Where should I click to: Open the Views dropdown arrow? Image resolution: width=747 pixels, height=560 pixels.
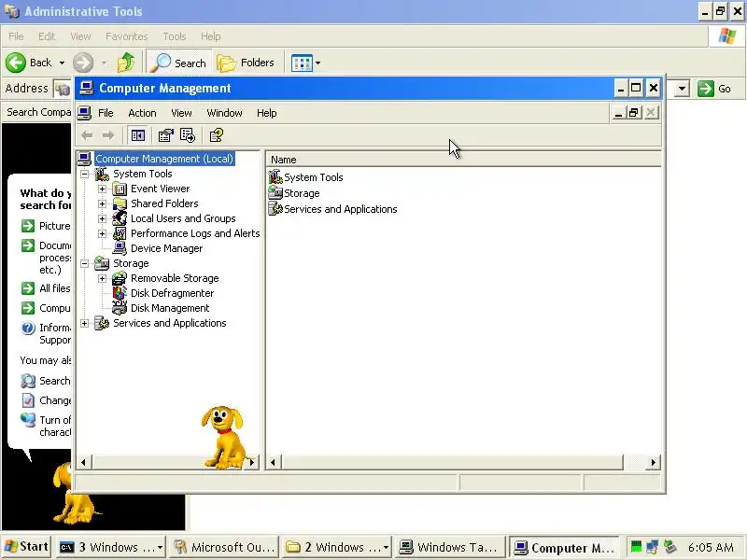click(317, 63)
